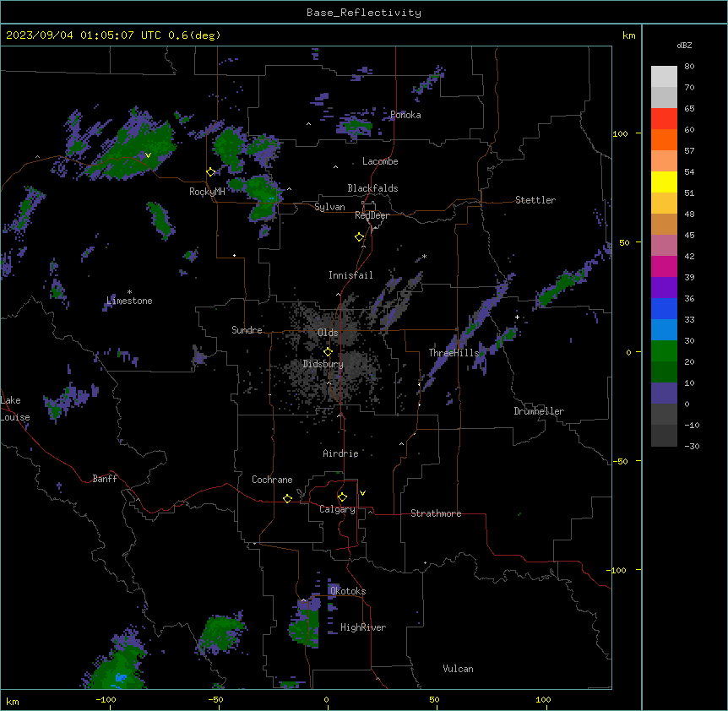Select the magenta 39-42 dBZ legend swatch
The image size is (728, 711).
point(664,266)
